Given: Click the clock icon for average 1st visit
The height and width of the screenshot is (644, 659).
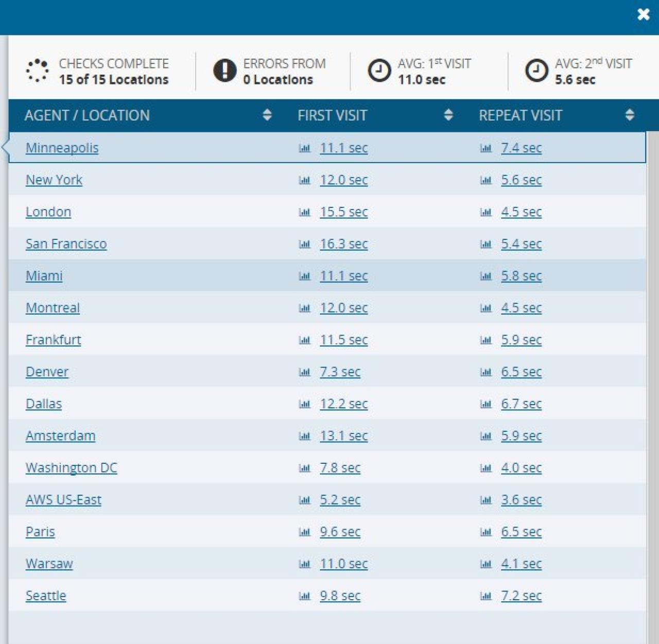Looking at the screenshot, I should (379, 71).
